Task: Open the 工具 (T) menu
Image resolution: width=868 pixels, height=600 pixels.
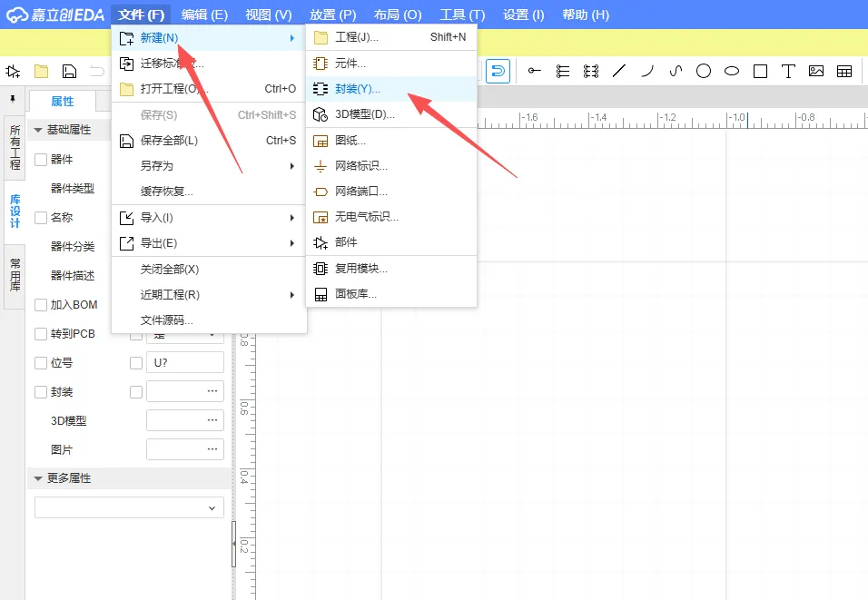Action: click(x=462, y=15)
